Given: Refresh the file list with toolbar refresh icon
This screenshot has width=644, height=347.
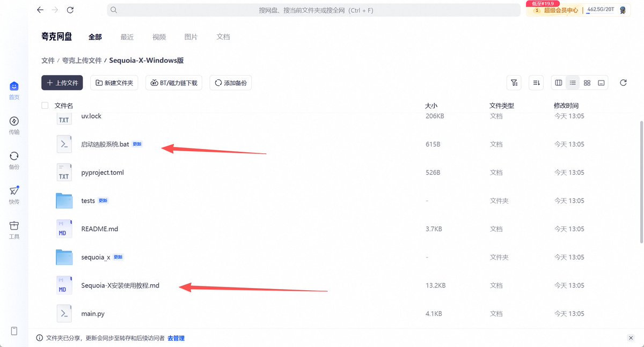Looking at the screenshot, I should 623,83.
